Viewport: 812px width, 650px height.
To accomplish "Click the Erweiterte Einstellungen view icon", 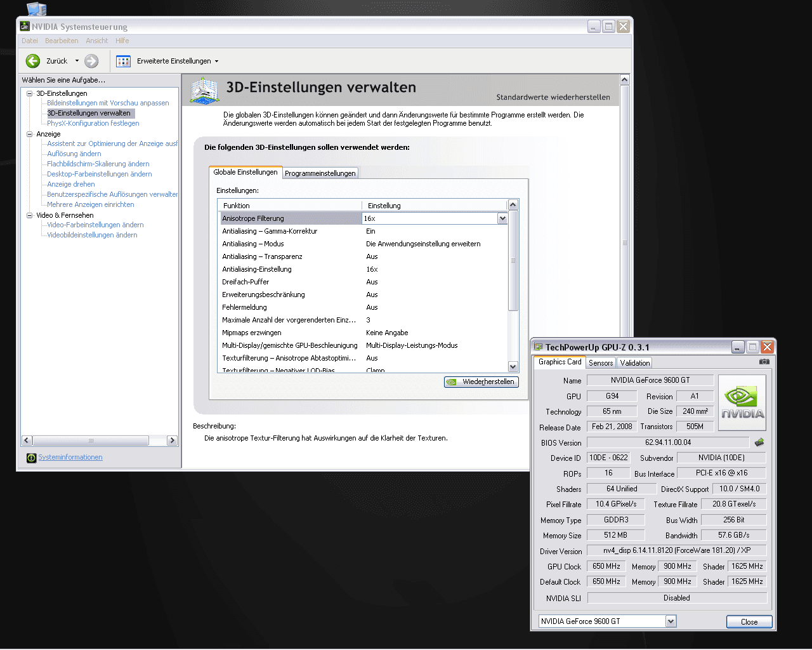I will click(124, 61).
